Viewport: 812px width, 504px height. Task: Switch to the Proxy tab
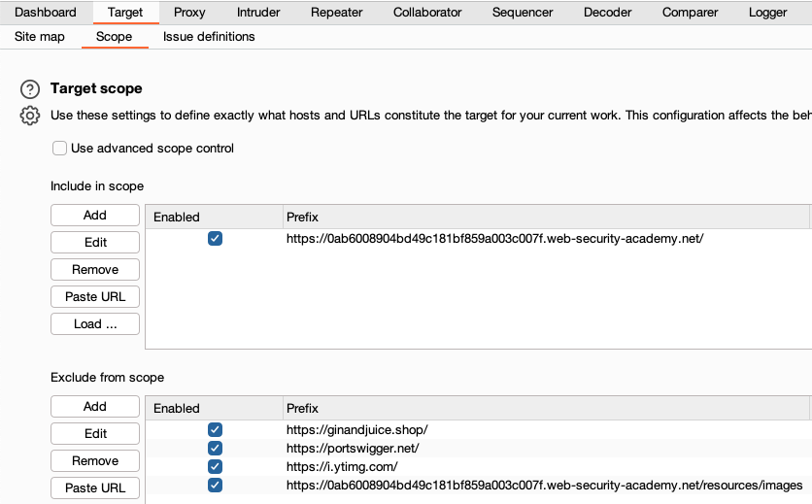[189, 13]
